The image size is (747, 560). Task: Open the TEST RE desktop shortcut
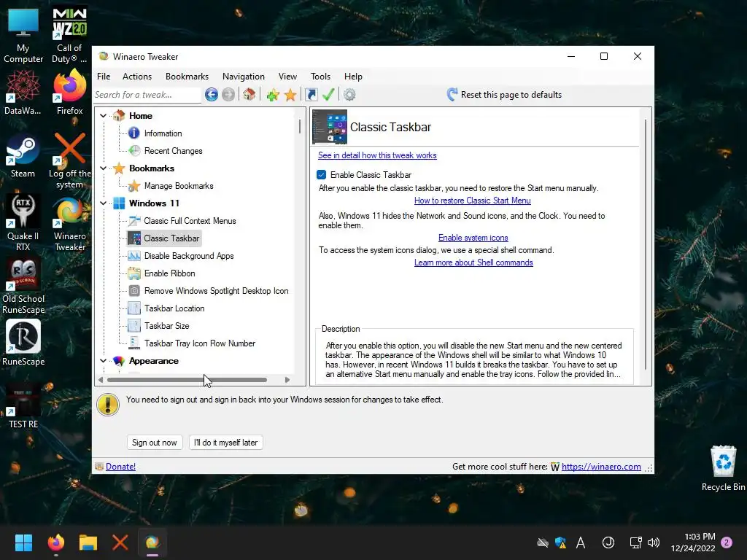click(23, 405)
